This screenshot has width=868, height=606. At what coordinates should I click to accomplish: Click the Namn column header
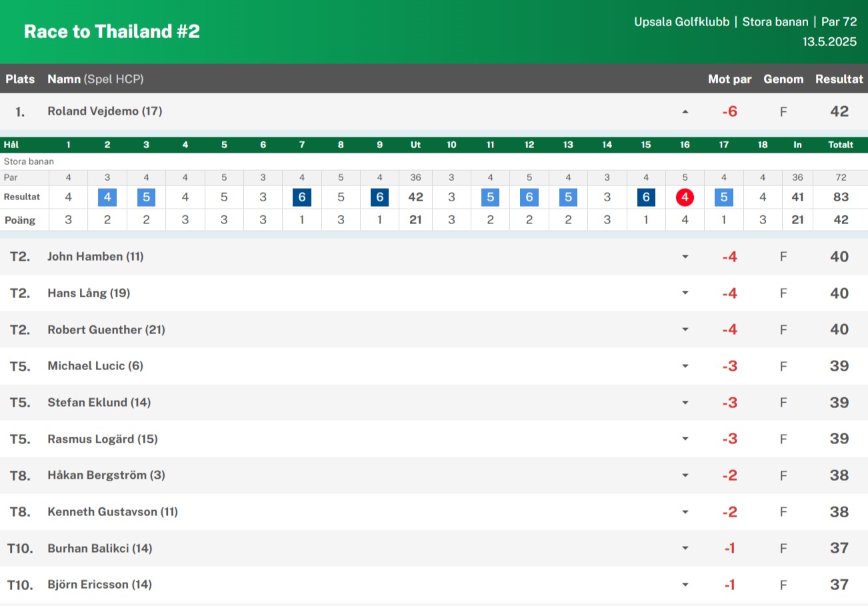pyautogui.click(x=64, y=79)
